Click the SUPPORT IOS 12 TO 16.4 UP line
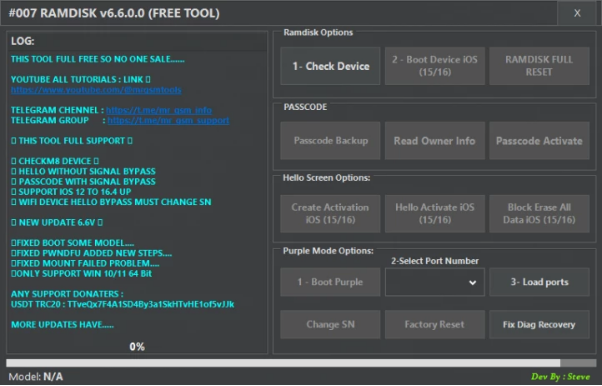This screenshot has width=602, height=386. pyautogui.click(x=71, y=192)
